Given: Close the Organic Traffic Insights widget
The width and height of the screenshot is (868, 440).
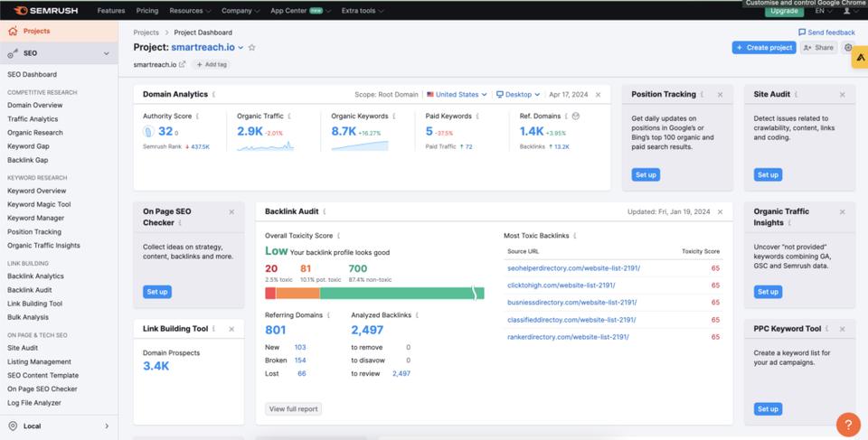Looking at the screenshot, I should 842,212.
